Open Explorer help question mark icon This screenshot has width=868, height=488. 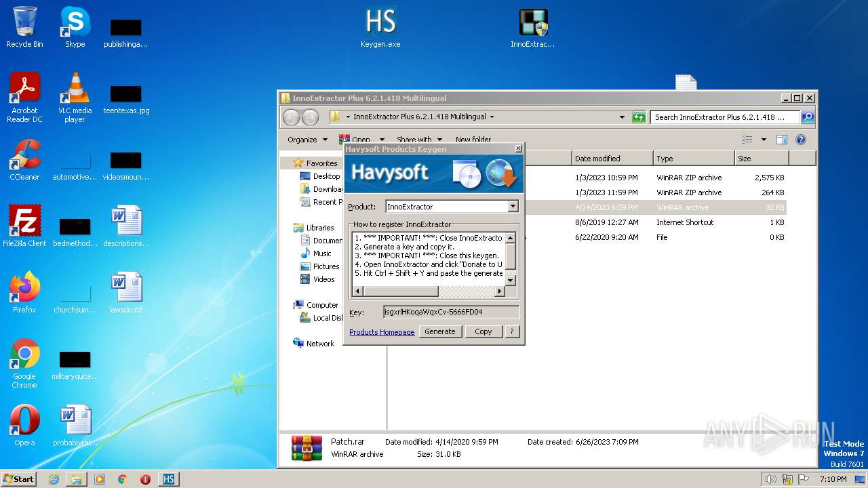(800, 140)
